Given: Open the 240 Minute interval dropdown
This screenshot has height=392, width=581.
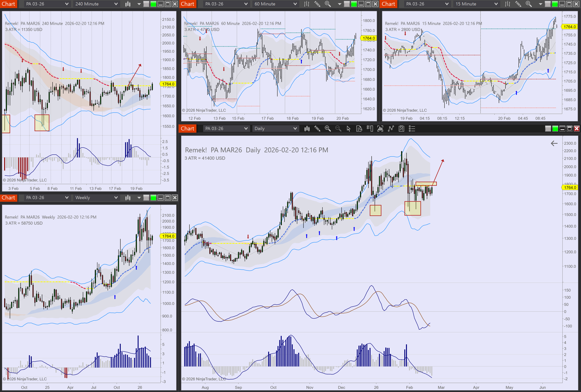Looking at the screenshot, I should pyautogui.click(x=96, y=4).
